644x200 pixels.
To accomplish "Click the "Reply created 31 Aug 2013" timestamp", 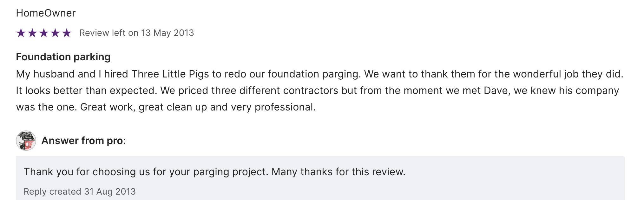I will click(80, 191).
